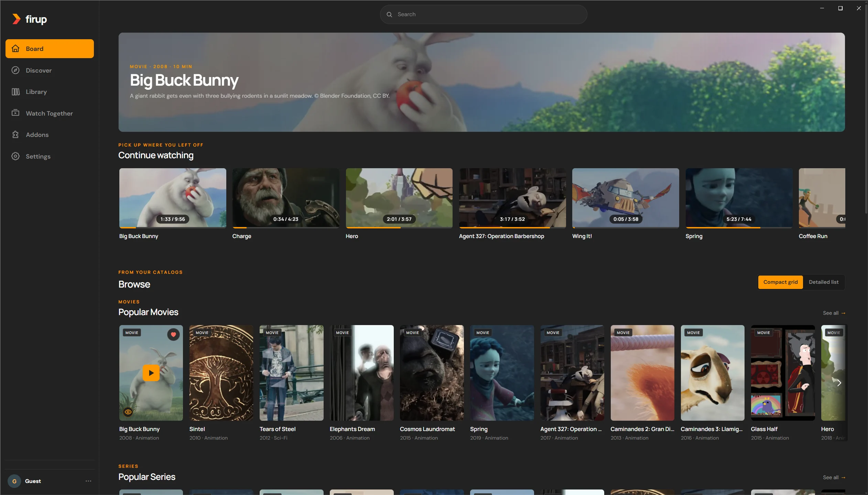This screenshot has width=868, height=495.
Task: Switch to Detailed list view
Action: pyautogui.click(x=823, y=282)
